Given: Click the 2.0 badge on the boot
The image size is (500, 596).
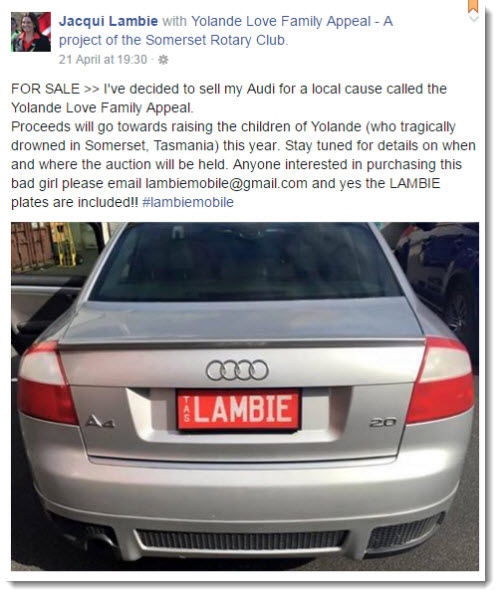Looking at the screenshot, I should pos(383,423).
